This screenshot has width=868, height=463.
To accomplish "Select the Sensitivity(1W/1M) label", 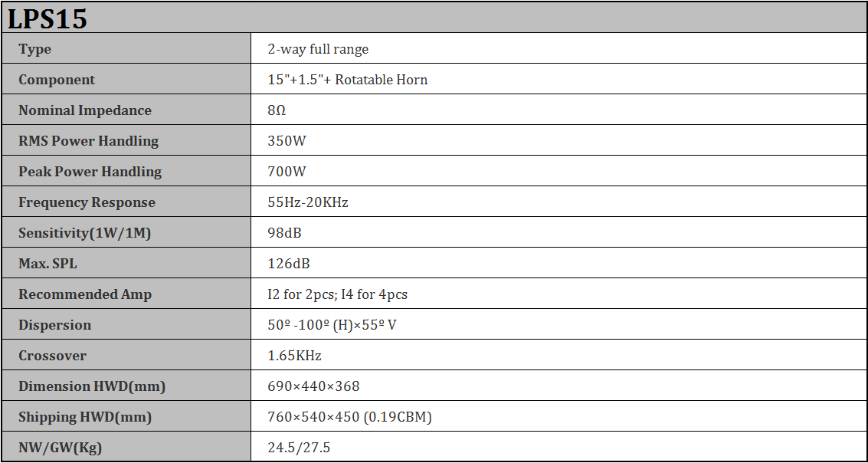I will tap(84, 233).
